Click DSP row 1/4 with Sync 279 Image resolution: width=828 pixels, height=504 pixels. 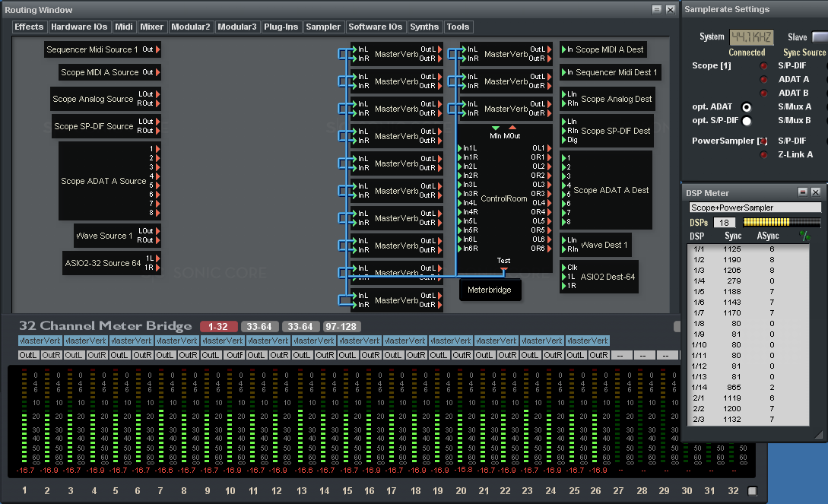(748, 281)
